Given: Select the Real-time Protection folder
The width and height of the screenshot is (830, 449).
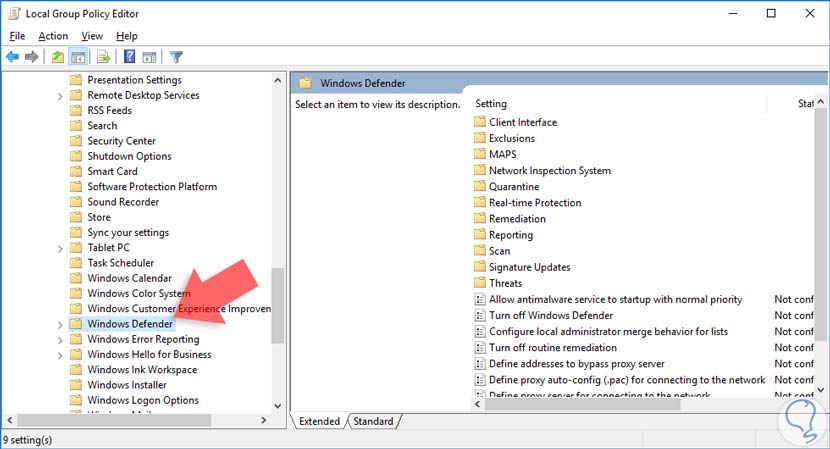Looking at the screenshot, I should [x=535, y=202].
